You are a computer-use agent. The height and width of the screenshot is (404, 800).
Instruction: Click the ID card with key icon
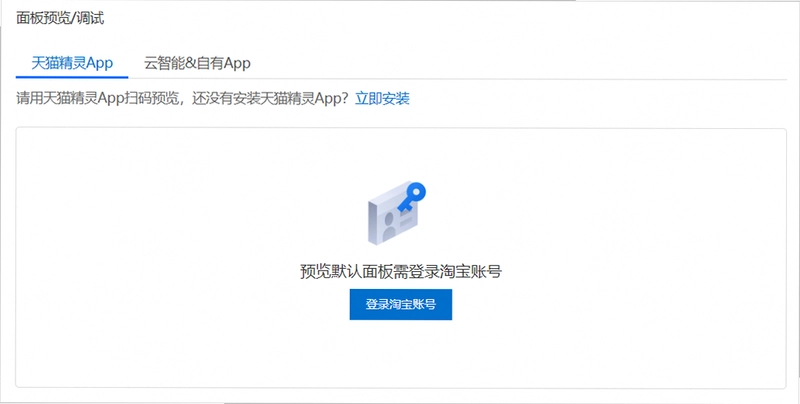click(396, 213)
